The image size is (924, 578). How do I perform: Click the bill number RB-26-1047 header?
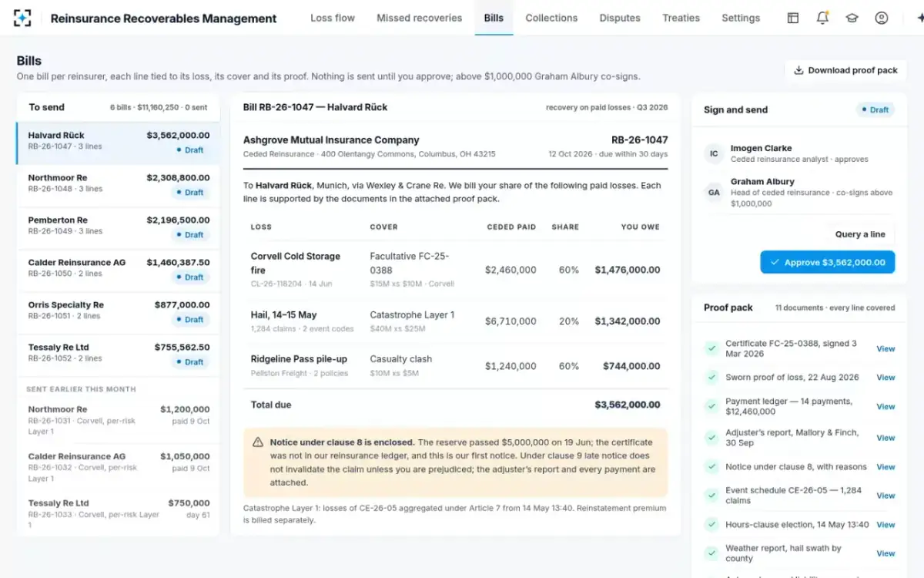tap(639, 140)
